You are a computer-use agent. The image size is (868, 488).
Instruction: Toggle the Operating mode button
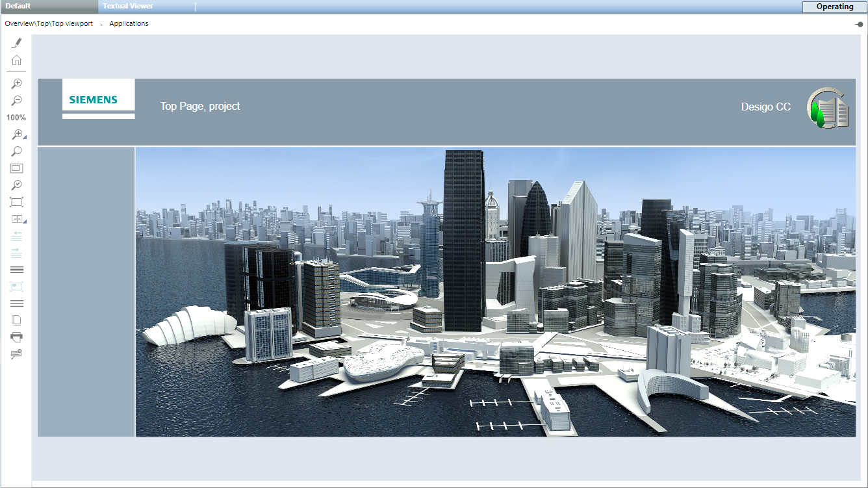pyautogui.click(x=834, y=6)
